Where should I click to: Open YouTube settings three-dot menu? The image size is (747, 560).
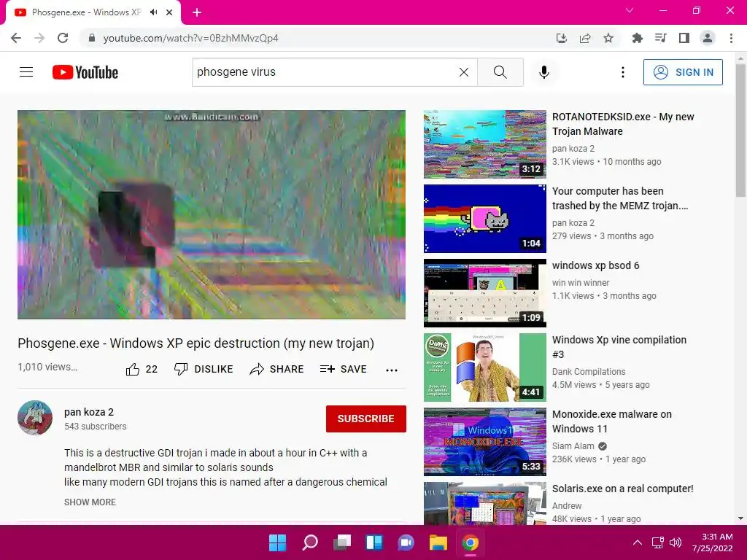coord(623,72)
